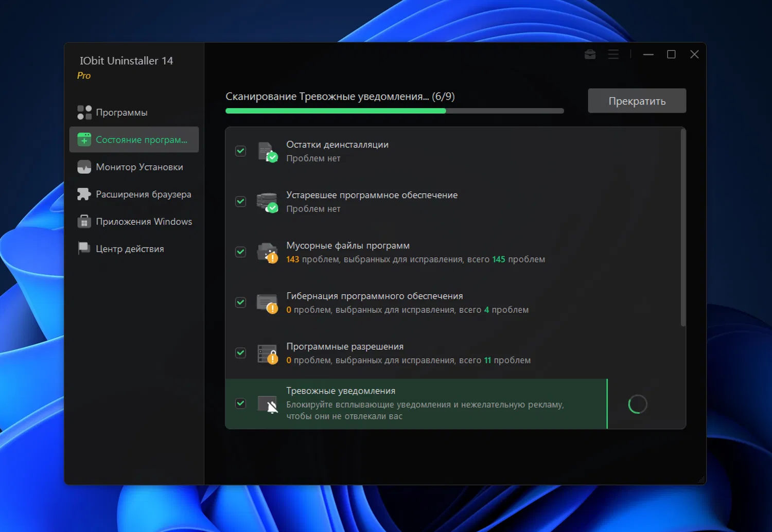Uncheck the Устаревшее программное обеспечение checkbox
The width and height of the screenshot is (772, 532).
click(x=240, y=201)
